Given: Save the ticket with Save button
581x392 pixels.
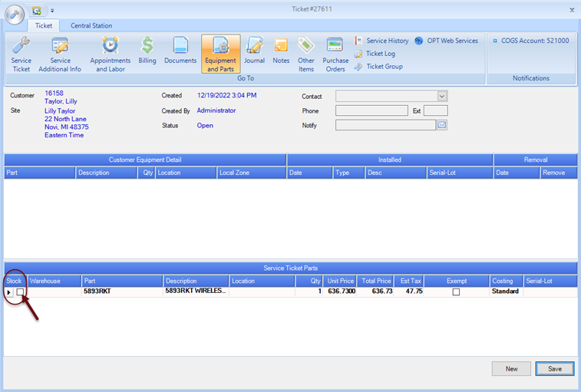Looking at the screenshot, I should (554, 369).
